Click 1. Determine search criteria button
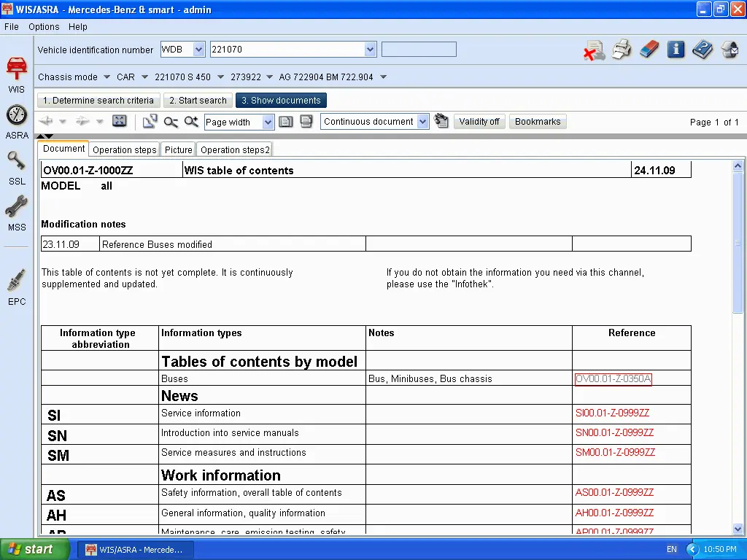747x560 pixels. point(98,101)
